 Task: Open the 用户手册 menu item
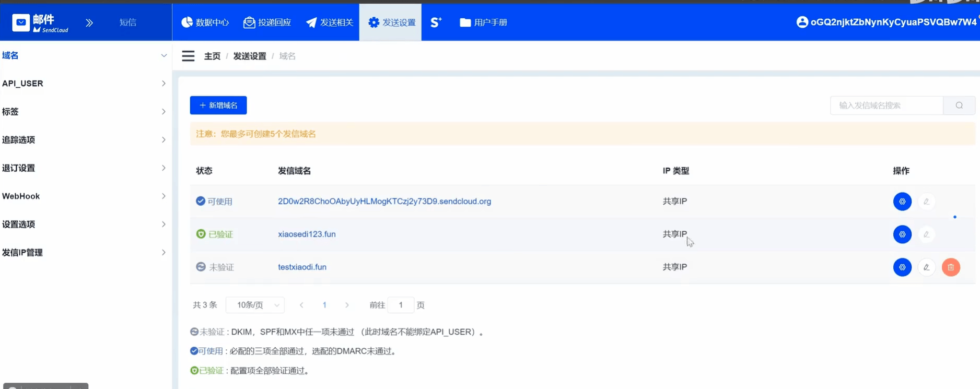tap(483, 22)
